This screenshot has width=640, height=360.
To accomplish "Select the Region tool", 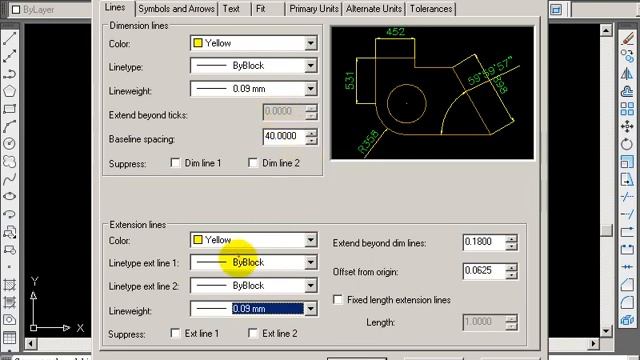I will [x=9, y=320].
